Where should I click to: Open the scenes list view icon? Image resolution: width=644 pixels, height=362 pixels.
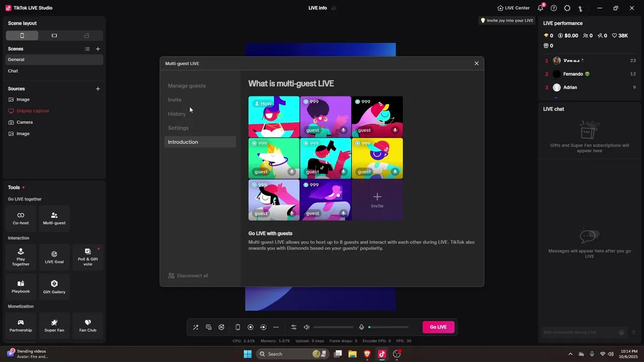87,49
